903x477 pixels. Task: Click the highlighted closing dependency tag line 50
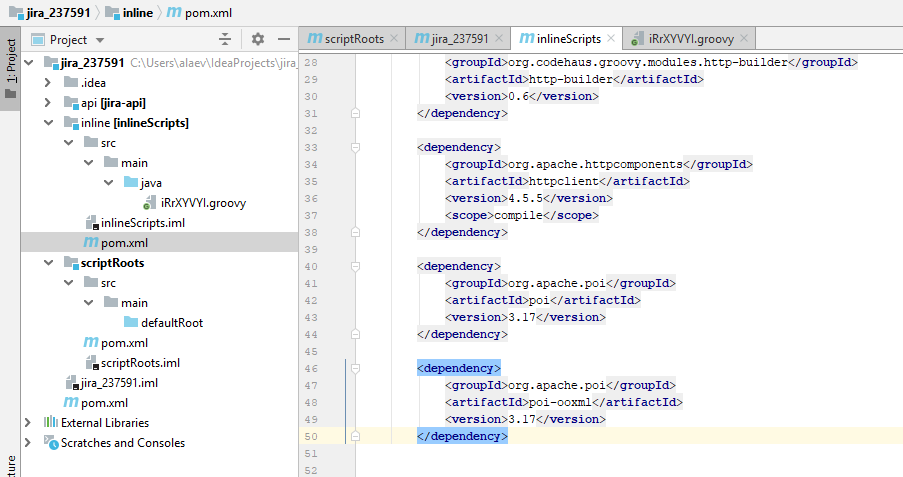point(462,437)
